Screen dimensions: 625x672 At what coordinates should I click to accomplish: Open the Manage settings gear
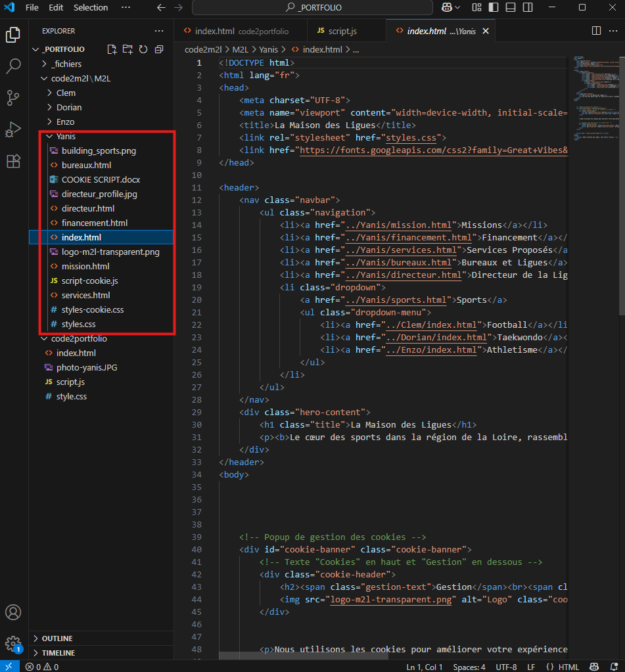point(13,643)
